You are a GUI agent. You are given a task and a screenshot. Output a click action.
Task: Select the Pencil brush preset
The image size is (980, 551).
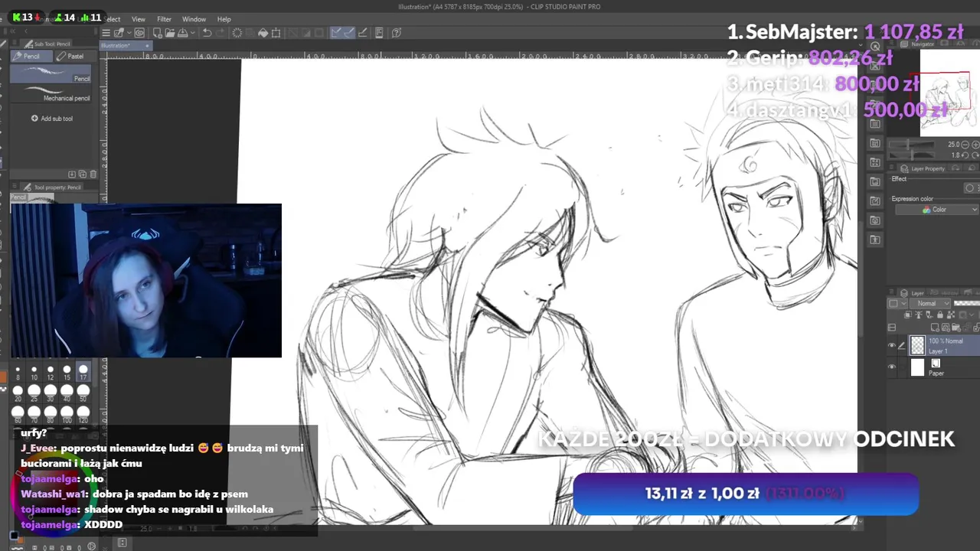tap(51, 73)
